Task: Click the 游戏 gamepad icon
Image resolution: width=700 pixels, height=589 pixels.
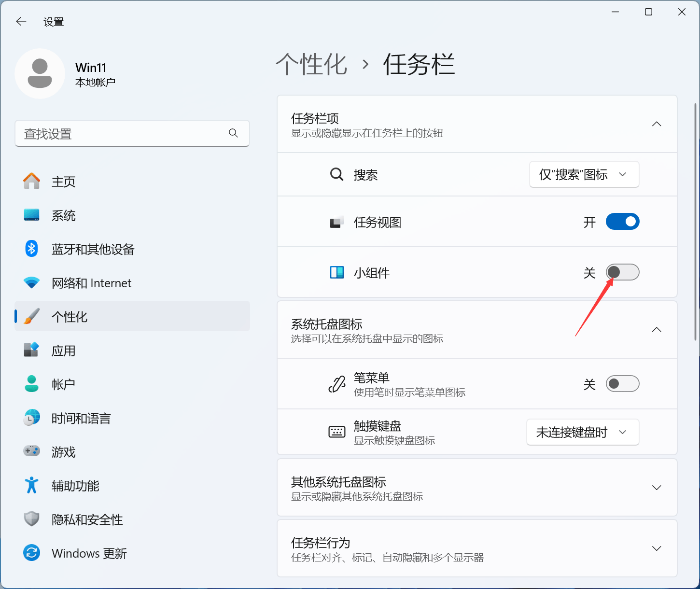Action: tap(32, 452)
